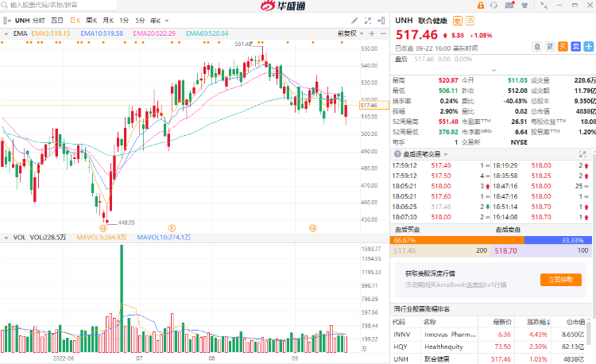This screenshot has height=364, width=596.
Task: Zoom in chart with plus icon
Action: pos(372,33)
